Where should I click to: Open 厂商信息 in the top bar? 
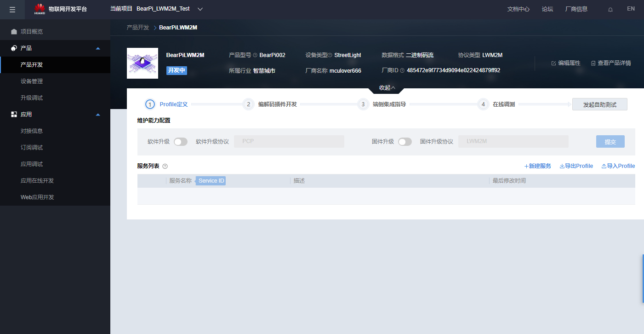pos(576,9)
